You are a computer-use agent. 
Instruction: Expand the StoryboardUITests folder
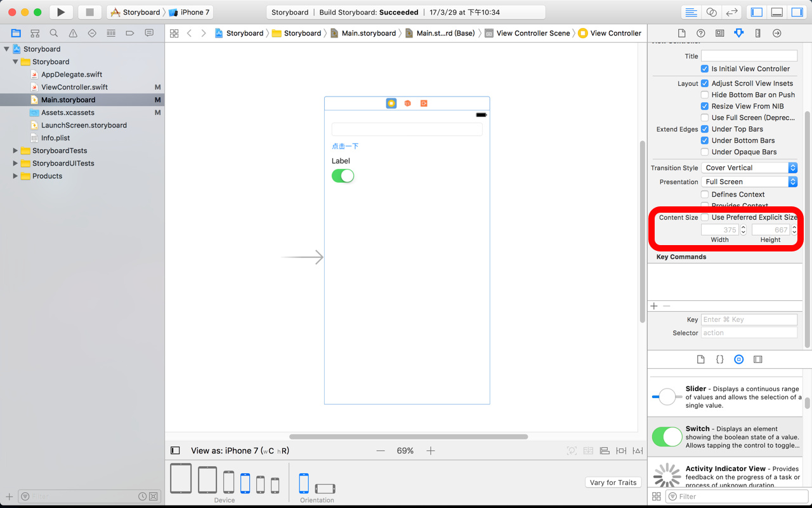[x=15, y=163]
